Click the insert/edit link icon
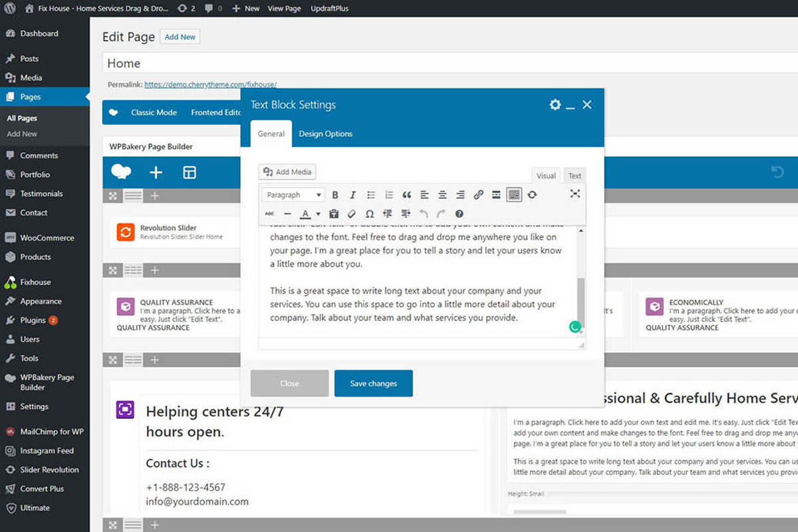798x532 pixels. point(478,195)
